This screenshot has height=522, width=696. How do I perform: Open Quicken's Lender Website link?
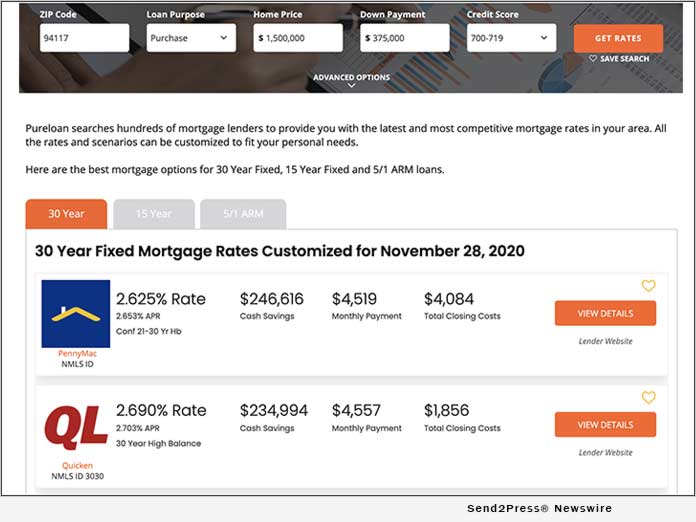[x=605, y=452]
